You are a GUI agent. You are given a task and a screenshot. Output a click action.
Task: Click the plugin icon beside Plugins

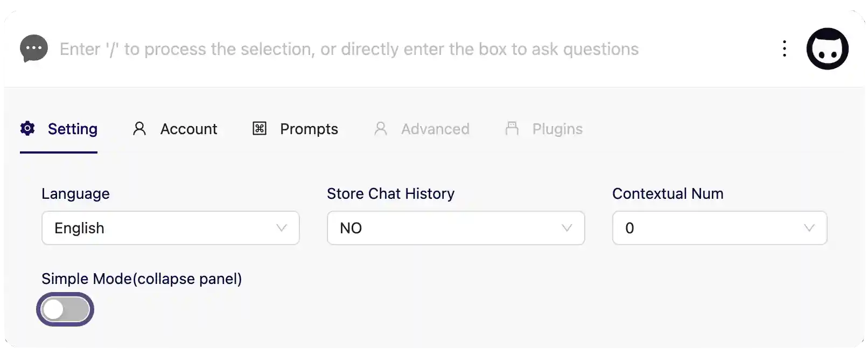pos(512,128)
